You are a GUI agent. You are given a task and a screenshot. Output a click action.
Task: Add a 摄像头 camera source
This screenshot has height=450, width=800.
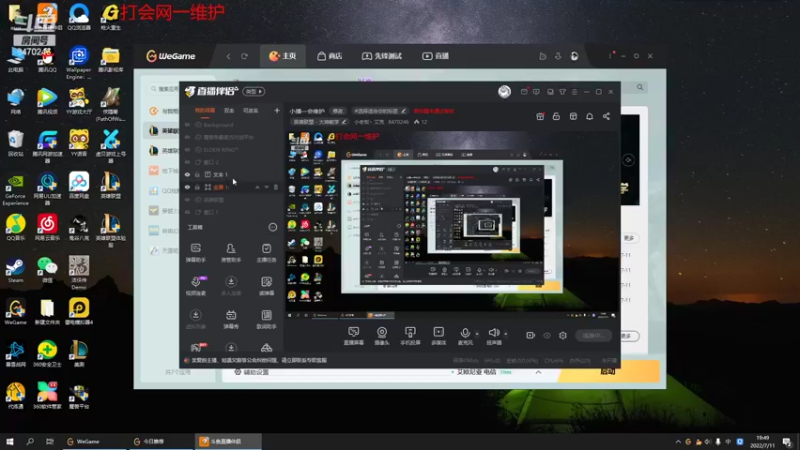pos(382,336)
